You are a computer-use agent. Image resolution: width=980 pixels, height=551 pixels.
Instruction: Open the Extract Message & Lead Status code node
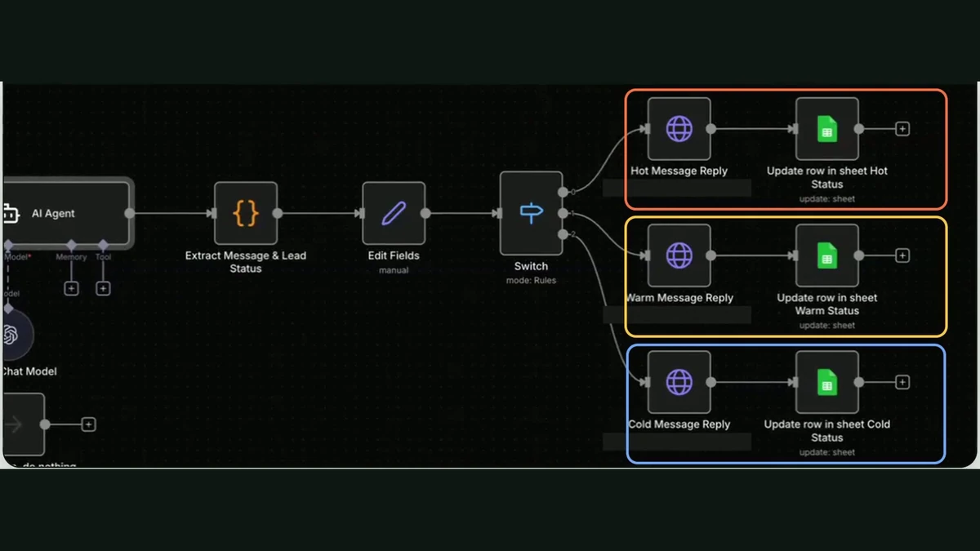click(x=246, y=213)
